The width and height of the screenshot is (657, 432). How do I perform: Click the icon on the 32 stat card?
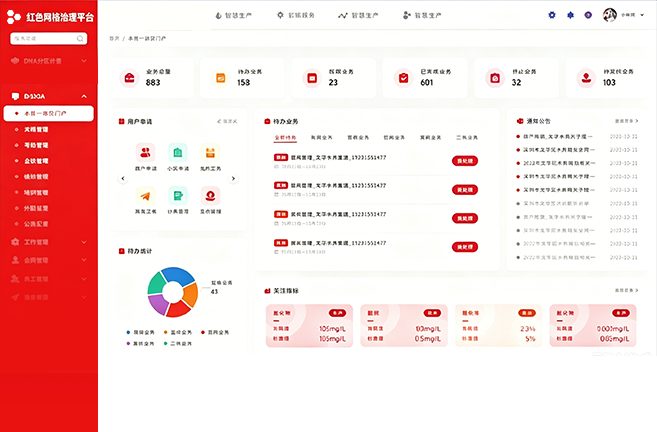click(x=495, y=78)
